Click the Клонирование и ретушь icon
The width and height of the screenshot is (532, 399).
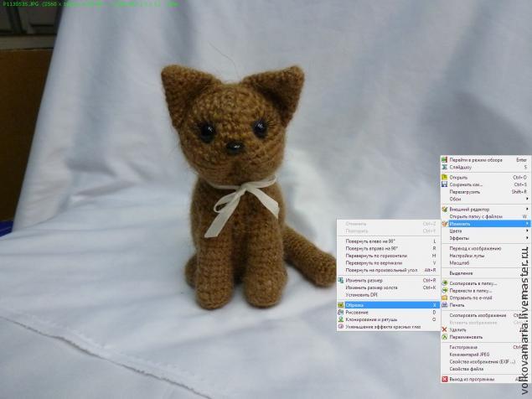(x=340, y=319)
